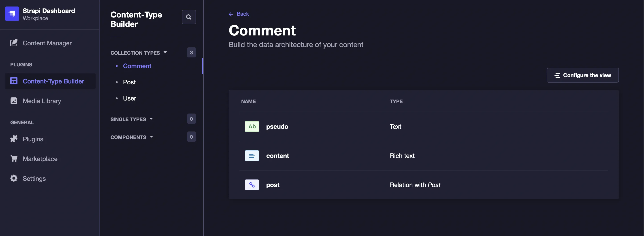Open the Content-Type Builder menu item
Screen dimensions: 644x236
point(53,81)
